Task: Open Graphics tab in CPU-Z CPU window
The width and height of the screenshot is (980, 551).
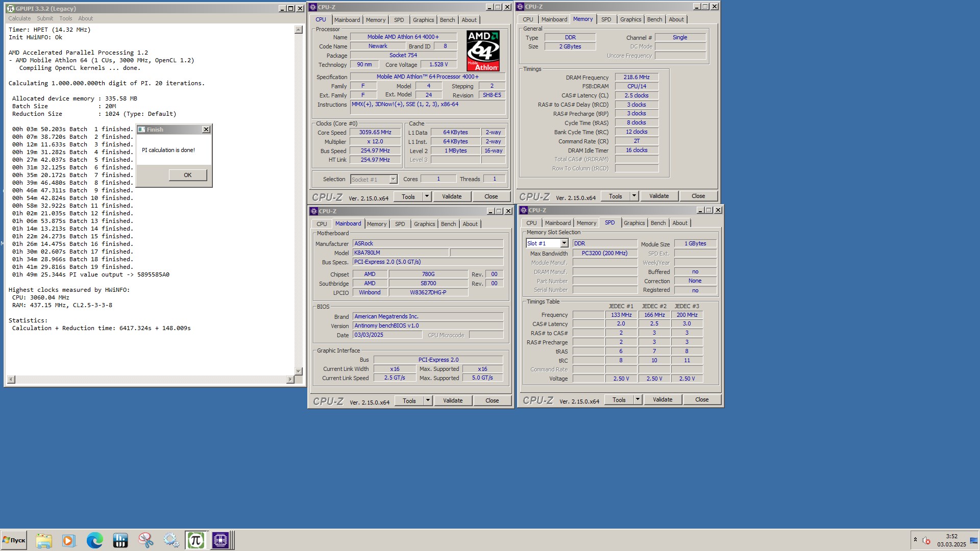Action: tap(424, 20)
